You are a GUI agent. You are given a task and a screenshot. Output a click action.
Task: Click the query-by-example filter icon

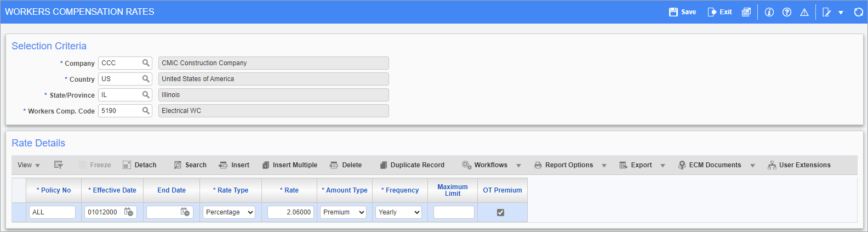click(59, 165)
